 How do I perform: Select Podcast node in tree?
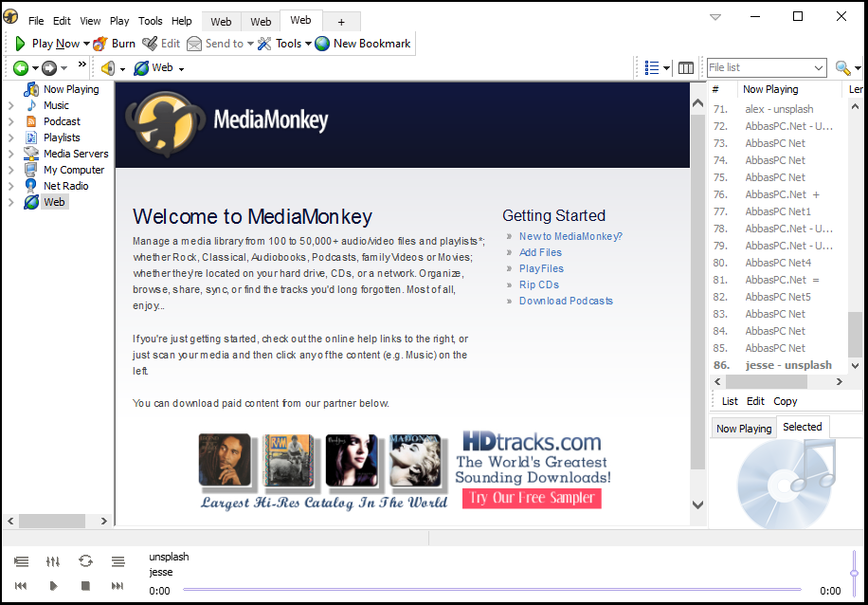point(62,121)
